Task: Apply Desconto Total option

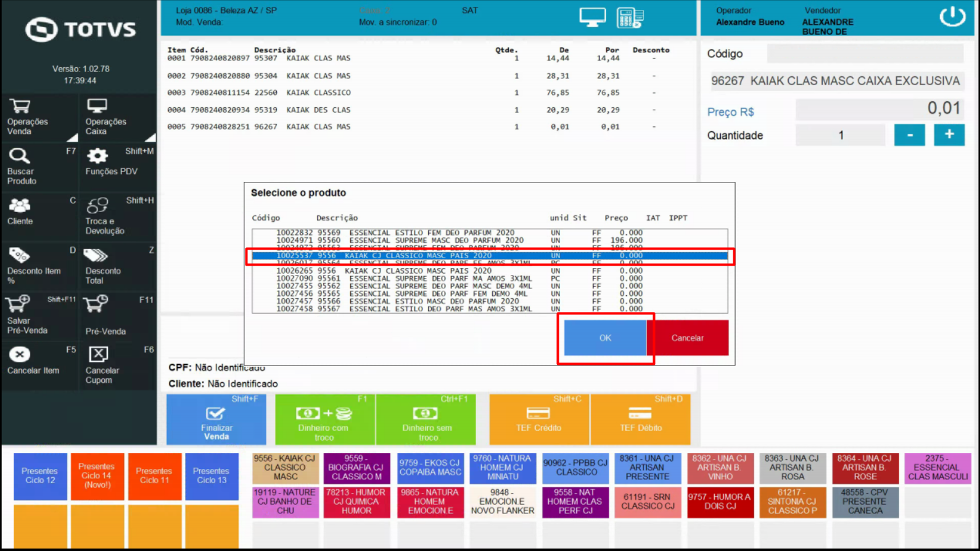Action: point(118,267)
